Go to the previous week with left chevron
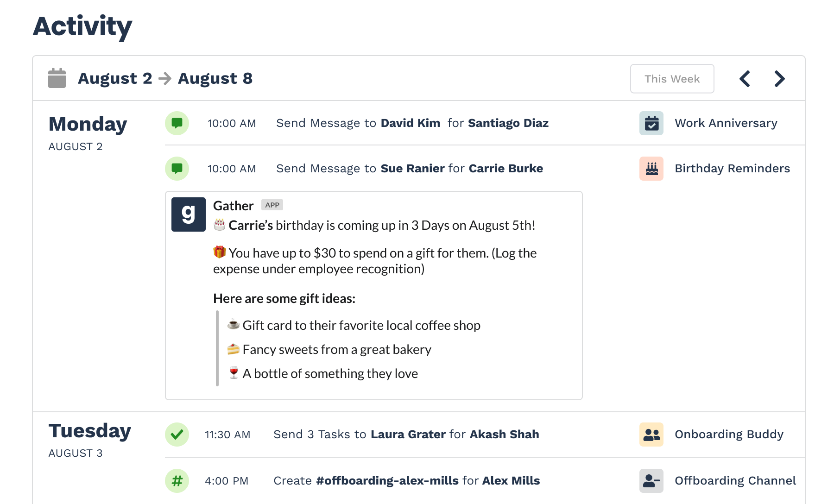This screenshot has height=504, width=834. coord(745,79)
